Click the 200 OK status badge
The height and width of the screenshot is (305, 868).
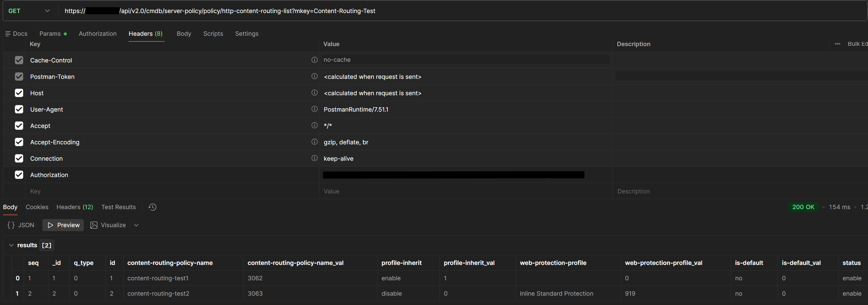[803, 207]
